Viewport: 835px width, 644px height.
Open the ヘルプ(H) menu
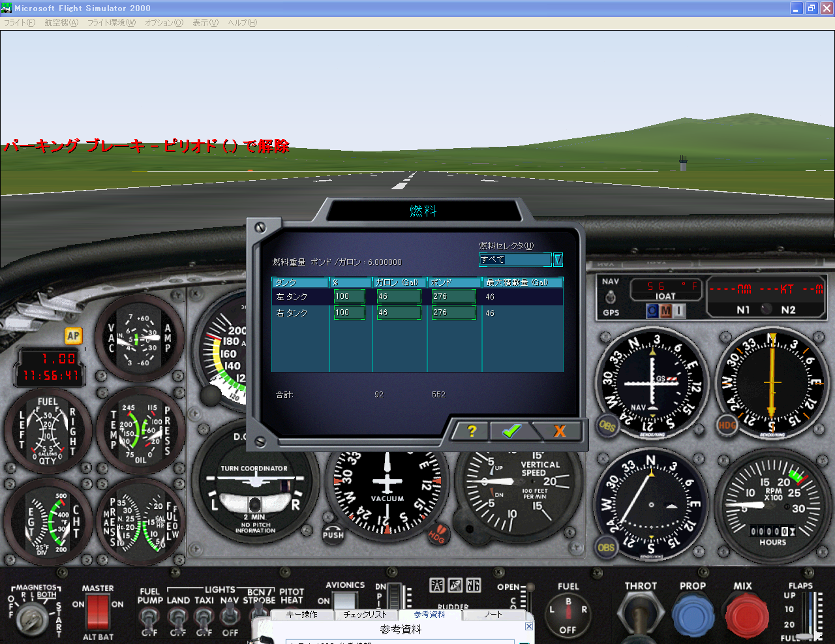click(x=242, y=23)
